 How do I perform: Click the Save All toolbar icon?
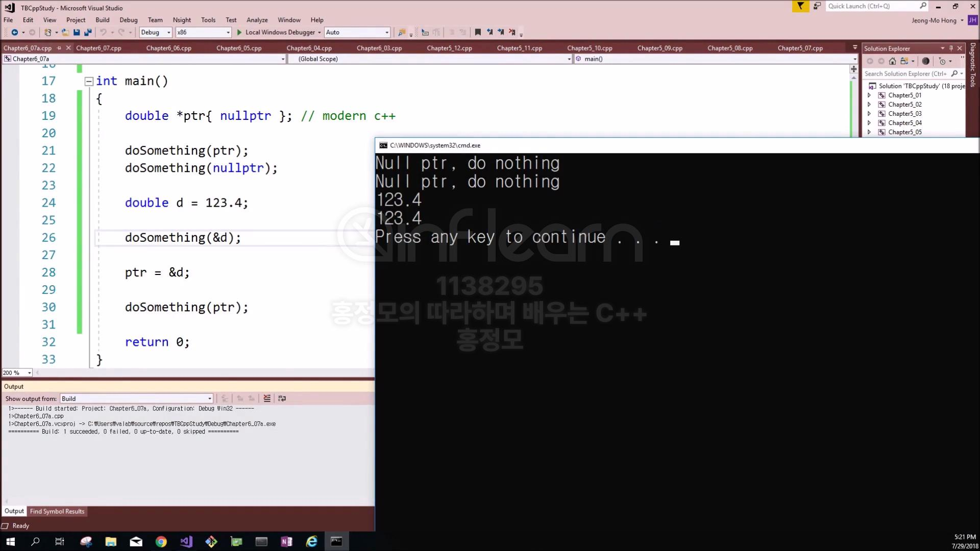88,32
